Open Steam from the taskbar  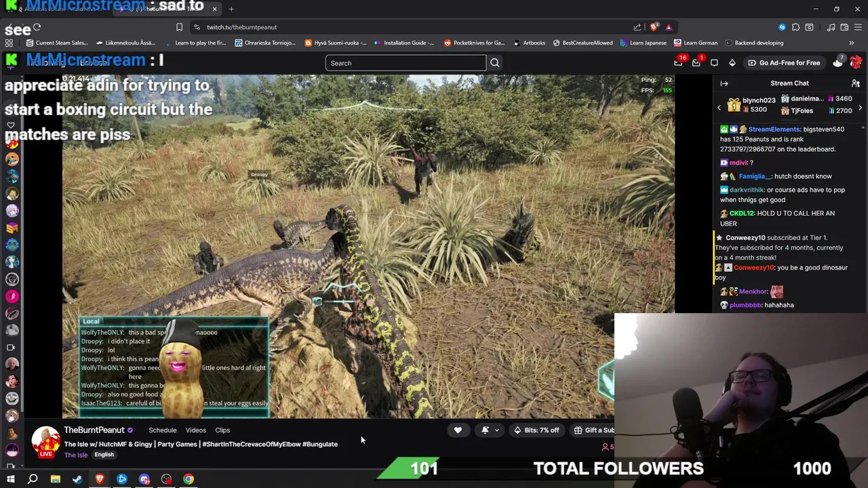pyautogui.click(x=77, y=479)
